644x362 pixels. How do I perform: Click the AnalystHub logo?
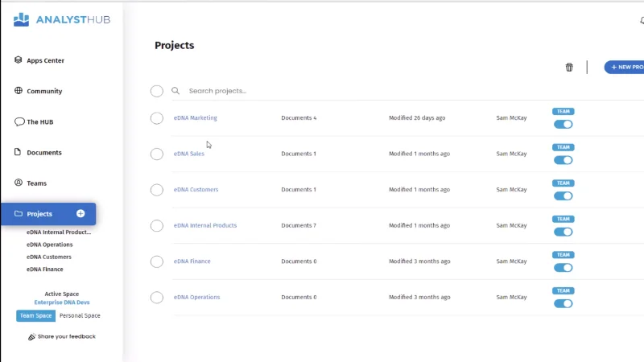pos(62,19)
